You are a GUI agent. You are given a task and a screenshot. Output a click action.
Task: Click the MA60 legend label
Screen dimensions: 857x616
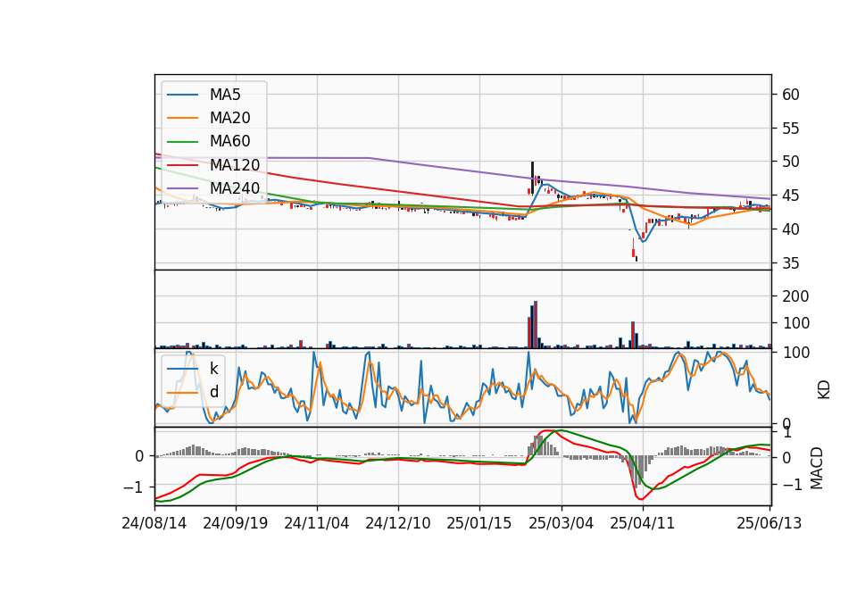coord(229,141)
